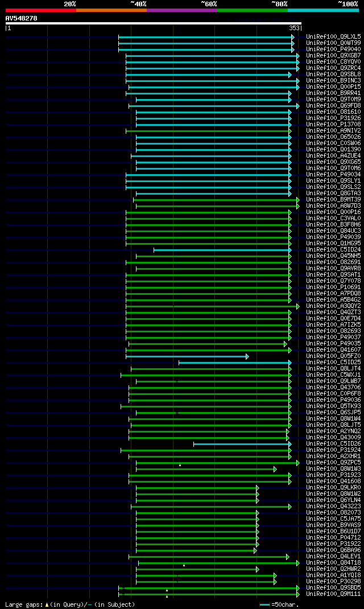Click the UniRef100_O81610 label

point(333,112)
